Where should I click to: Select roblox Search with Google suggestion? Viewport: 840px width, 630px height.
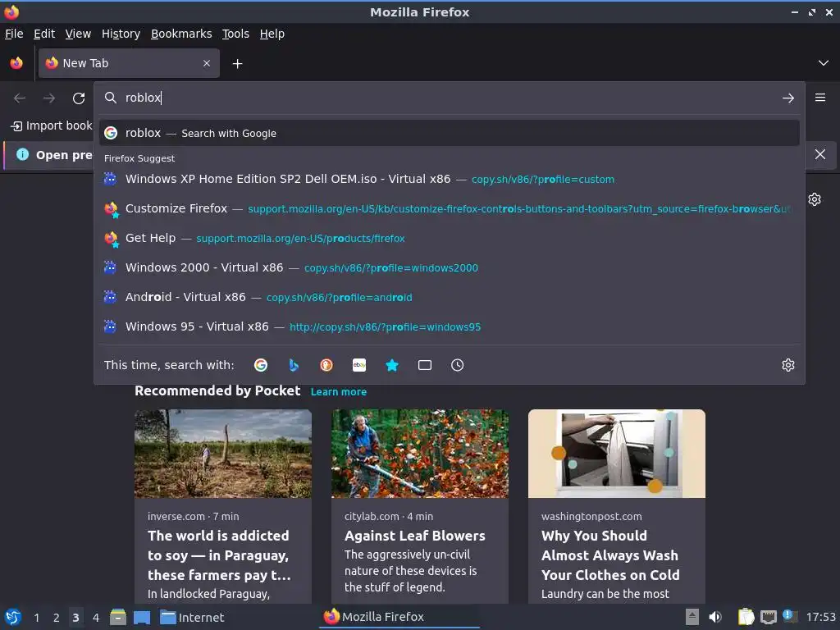[449, 133]
